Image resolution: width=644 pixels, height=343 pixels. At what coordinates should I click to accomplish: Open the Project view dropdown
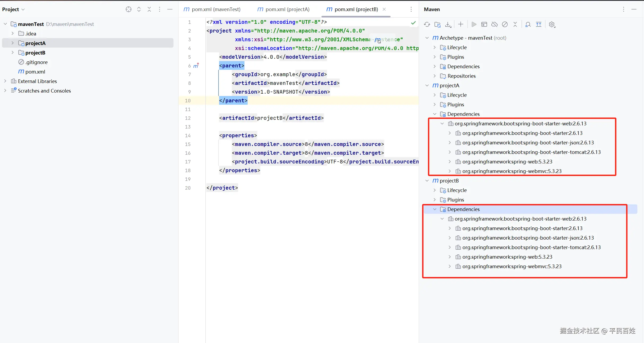click(x=13, y=9)
